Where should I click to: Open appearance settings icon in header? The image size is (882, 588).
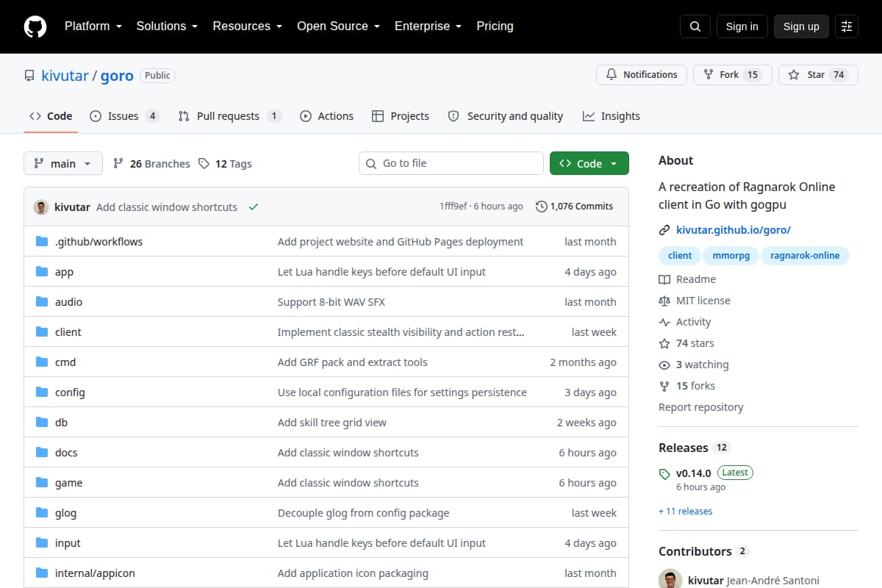pyautogui.click(x=847, y=26)
